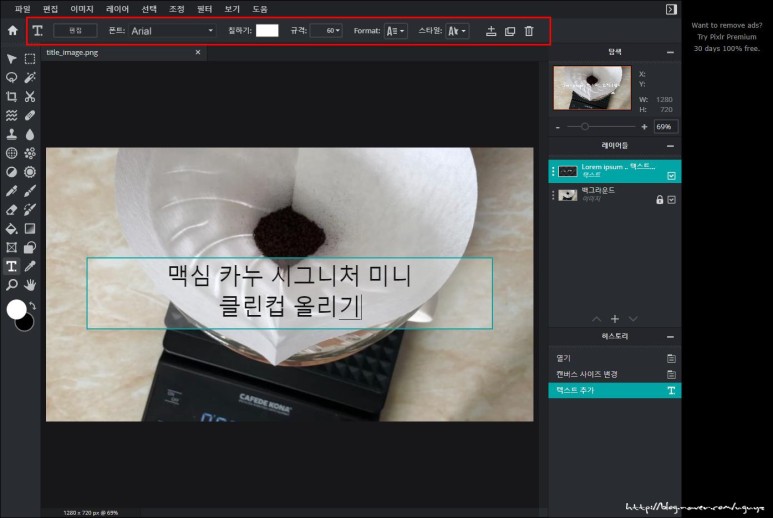Open the Format alignment dropdown
The image size is (773, 518).
(396, 31)
